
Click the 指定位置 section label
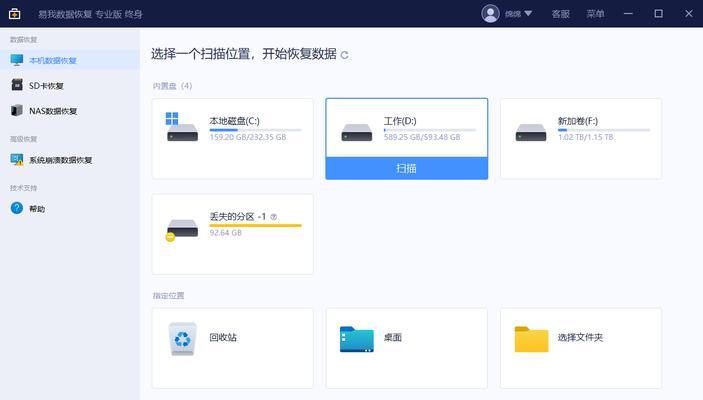point(168,296)
